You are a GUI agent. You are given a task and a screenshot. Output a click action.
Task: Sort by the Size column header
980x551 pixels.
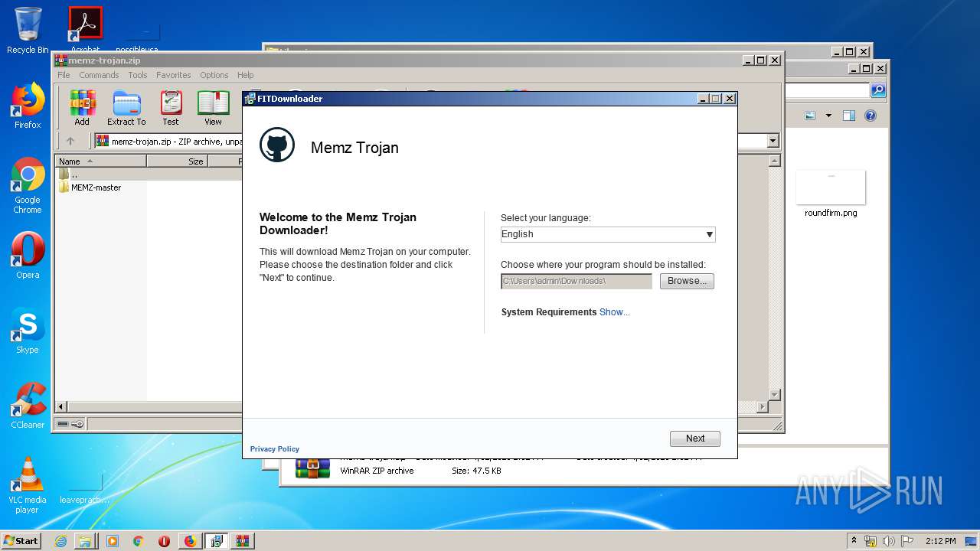177,161
